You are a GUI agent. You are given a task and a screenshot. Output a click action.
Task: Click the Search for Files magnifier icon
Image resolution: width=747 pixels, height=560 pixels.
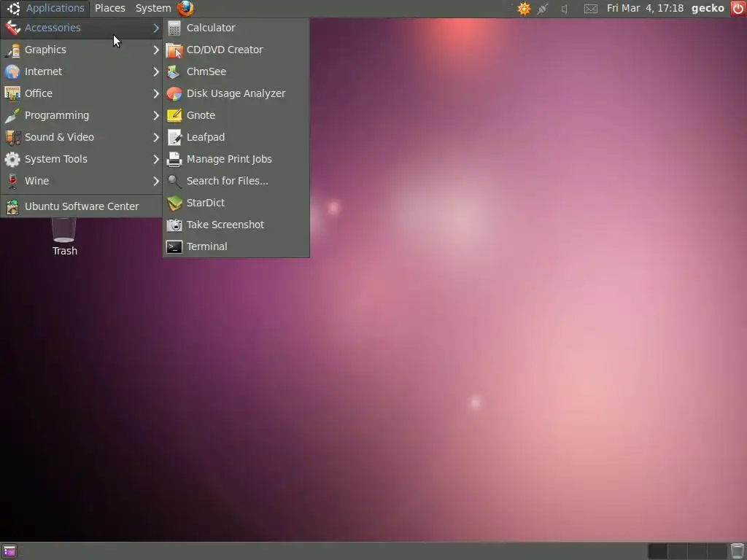(174, 182)
